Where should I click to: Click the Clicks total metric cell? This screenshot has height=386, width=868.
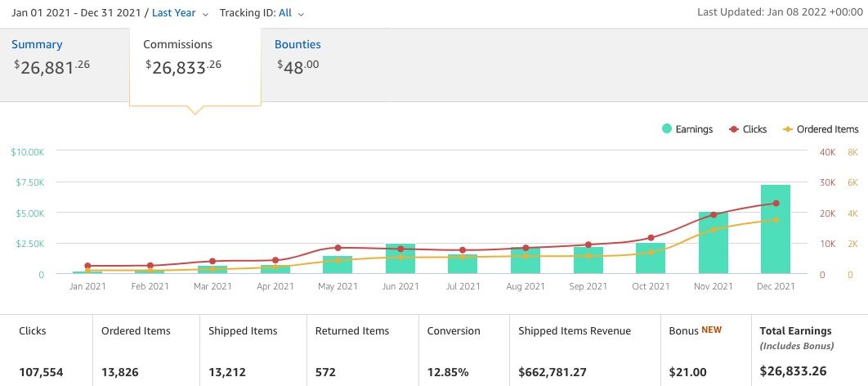point(46,351)
